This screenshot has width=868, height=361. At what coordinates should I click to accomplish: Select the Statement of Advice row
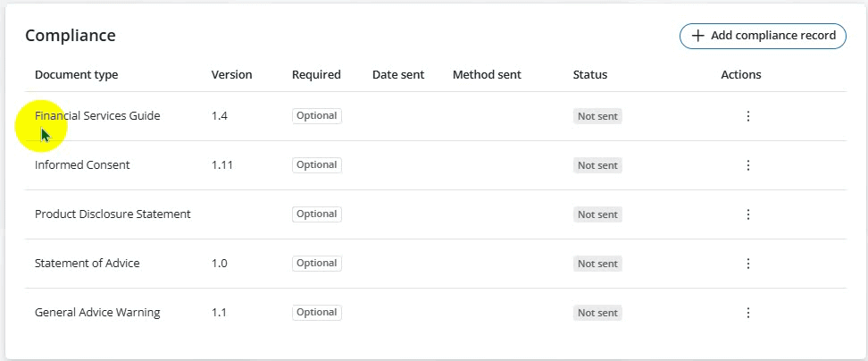click(87, 264)
